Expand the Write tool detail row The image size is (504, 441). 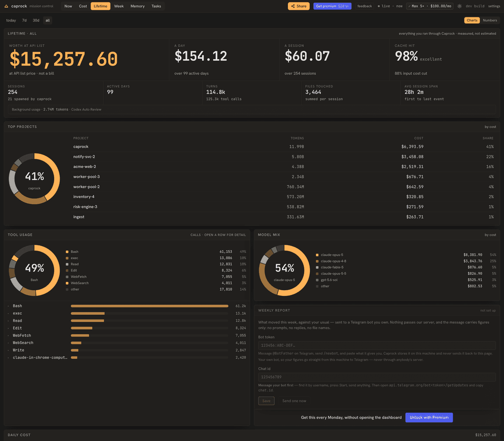click(x=127, y=350)
